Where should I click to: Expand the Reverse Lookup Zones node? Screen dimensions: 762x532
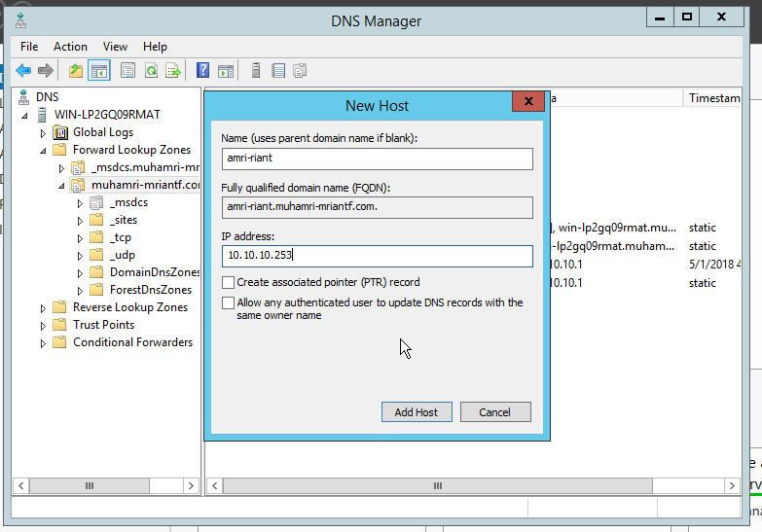pos(43,308)
